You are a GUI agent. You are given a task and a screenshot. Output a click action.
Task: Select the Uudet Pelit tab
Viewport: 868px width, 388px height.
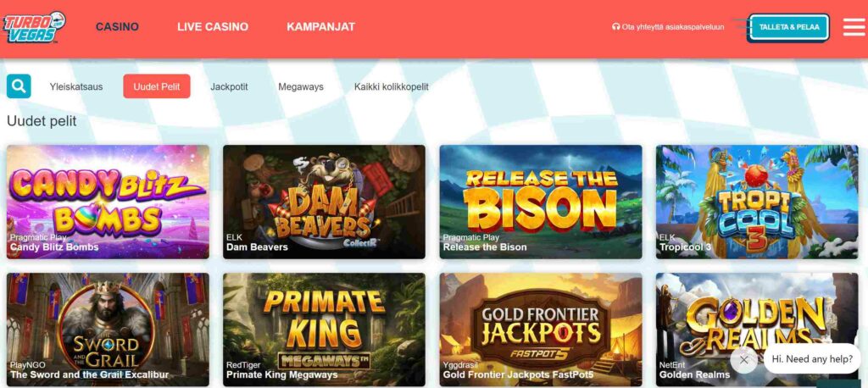click(x=157, y=86)
